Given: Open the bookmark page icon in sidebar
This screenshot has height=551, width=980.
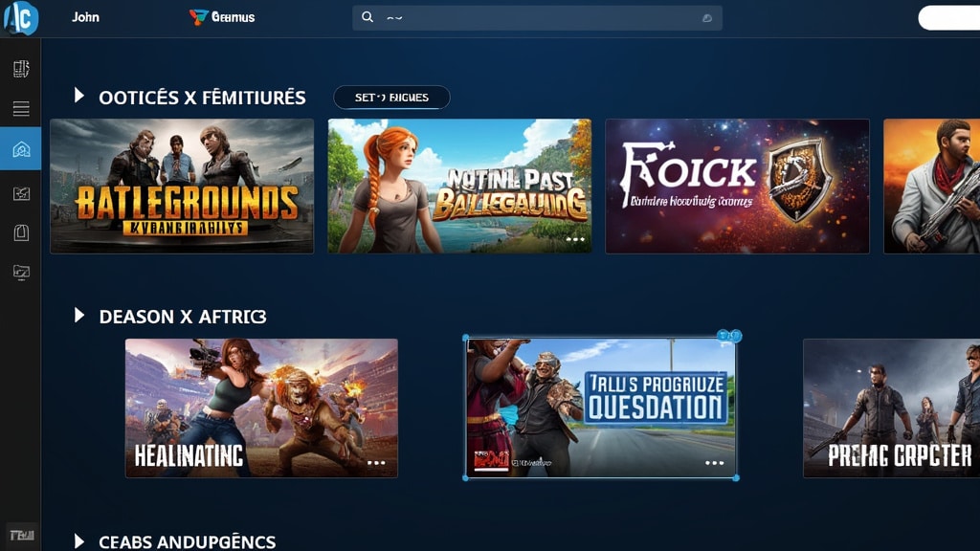Looking at the screenshot, I should 21,233.
